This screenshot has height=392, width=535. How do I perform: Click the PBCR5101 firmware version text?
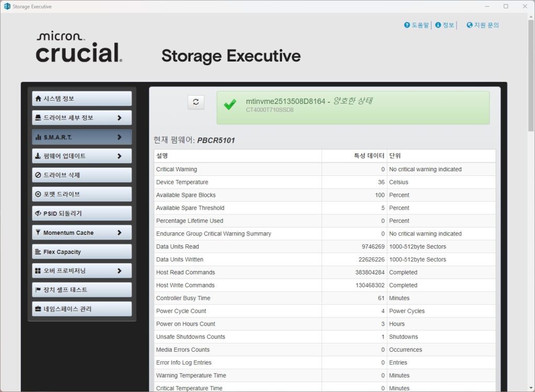(x=216, y=140)
